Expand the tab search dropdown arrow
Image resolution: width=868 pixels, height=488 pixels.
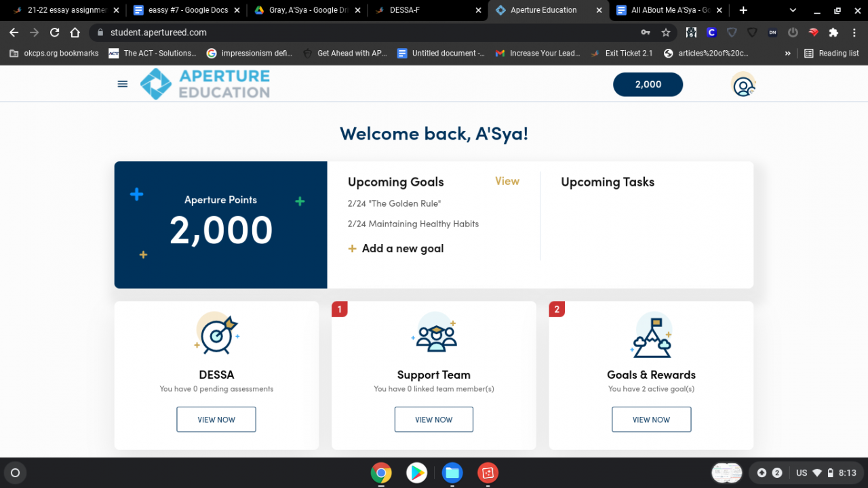(793, 10)
